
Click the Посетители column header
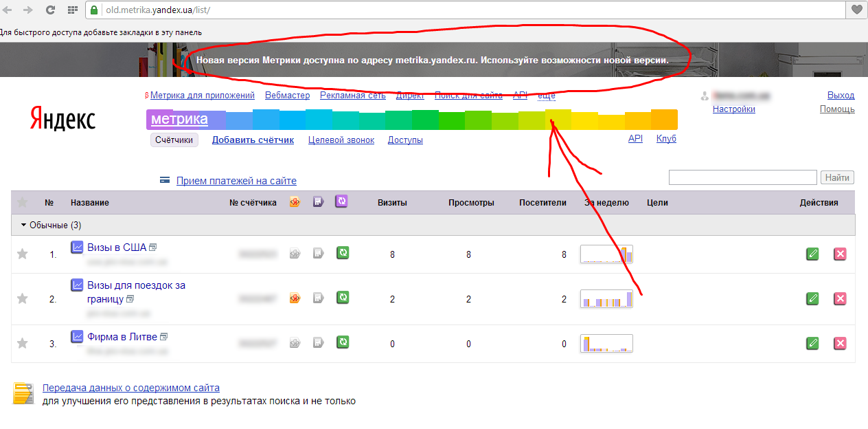coord(542,203)
